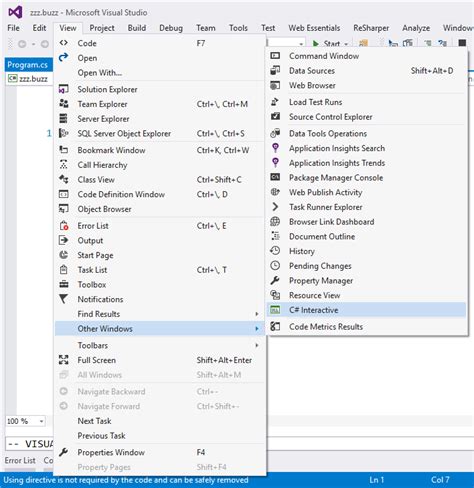Open the toolbar combo box dropdown arrow
Image resolution: width=474 pixels, height=488 pixels.
click(301, 44)
